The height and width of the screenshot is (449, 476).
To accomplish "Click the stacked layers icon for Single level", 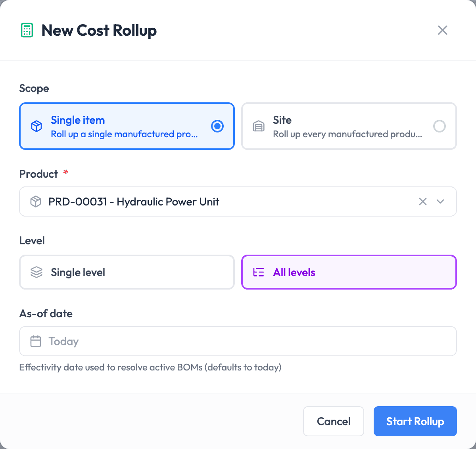I will click(36, 272).
